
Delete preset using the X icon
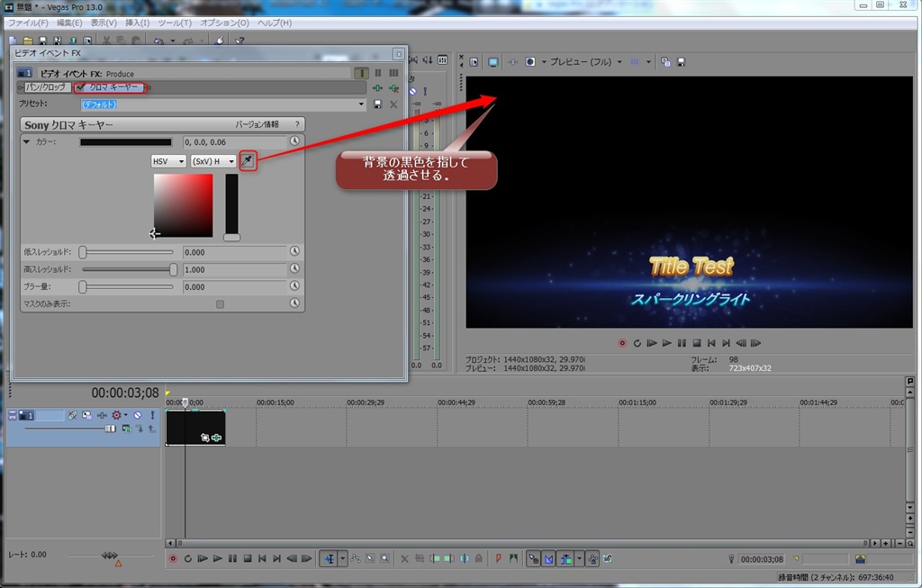(393, 104)
